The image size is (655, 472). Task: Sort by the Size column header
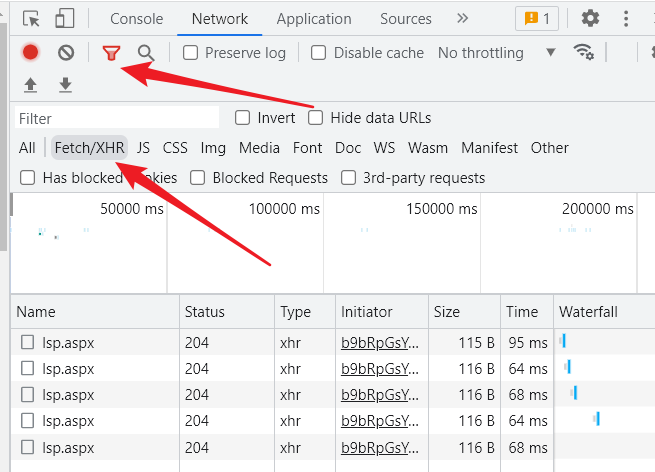pos(464,312)
